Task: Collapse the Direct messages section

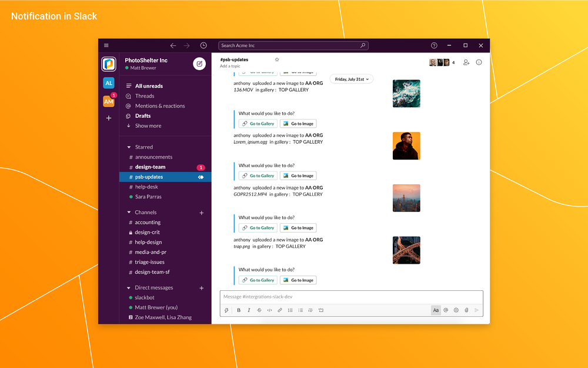Action: click(129, 288)
